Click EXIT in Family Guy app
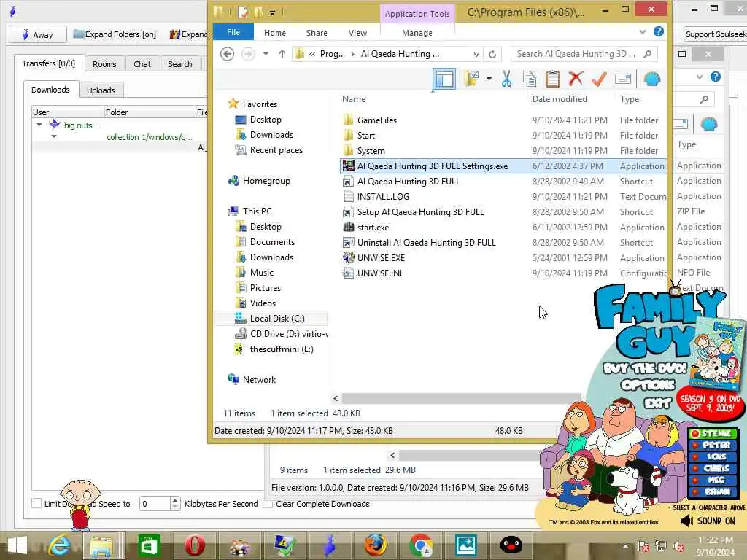This screenshot has width=747, height=560. (x=658, y=403)
